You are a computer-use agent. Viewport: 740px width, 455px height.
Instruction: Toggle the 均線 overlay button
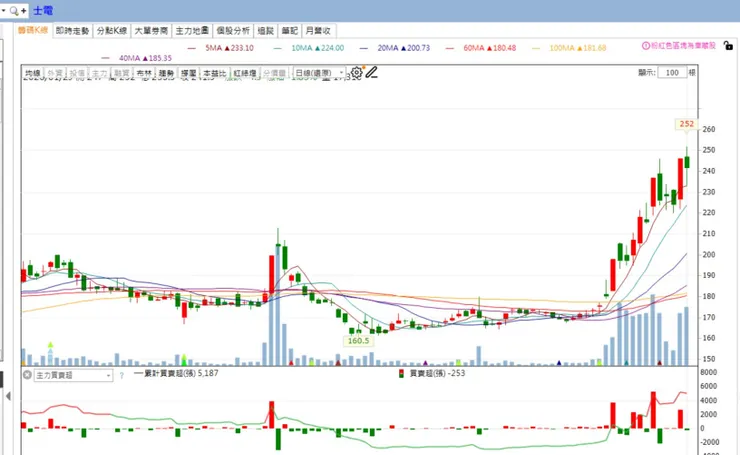coord(33,73)
